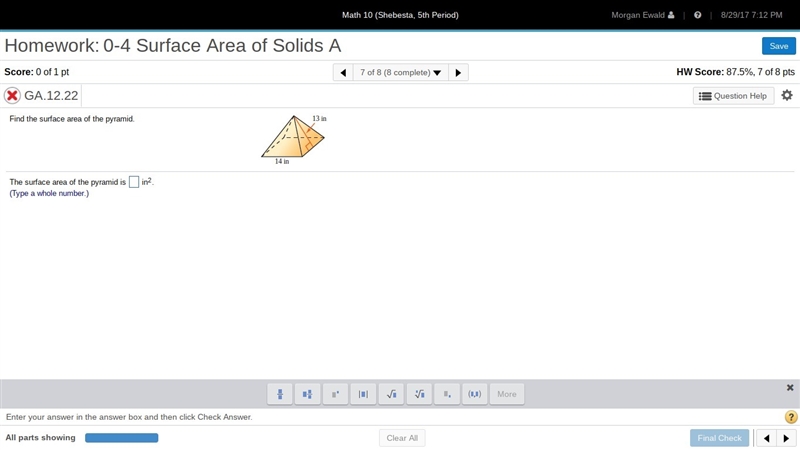The image size is (800, 450).
Task: Open the yellow help question mark
Action: coord(791,417)
